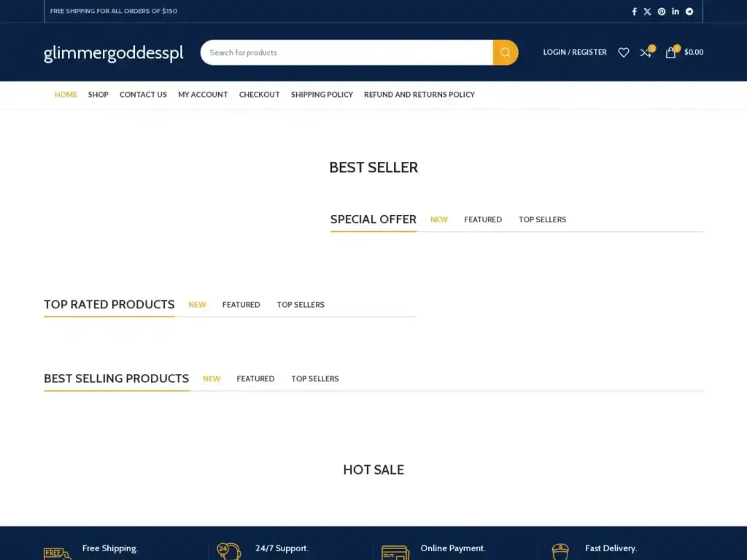Select Top Sellers tab under Special Offer
The height and width of the screenshot is (560, 747).
542,219
